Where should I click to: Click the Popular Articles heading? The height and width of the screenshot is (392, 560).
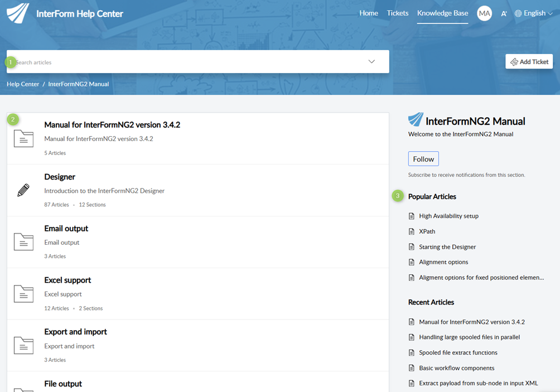(432, 196)
